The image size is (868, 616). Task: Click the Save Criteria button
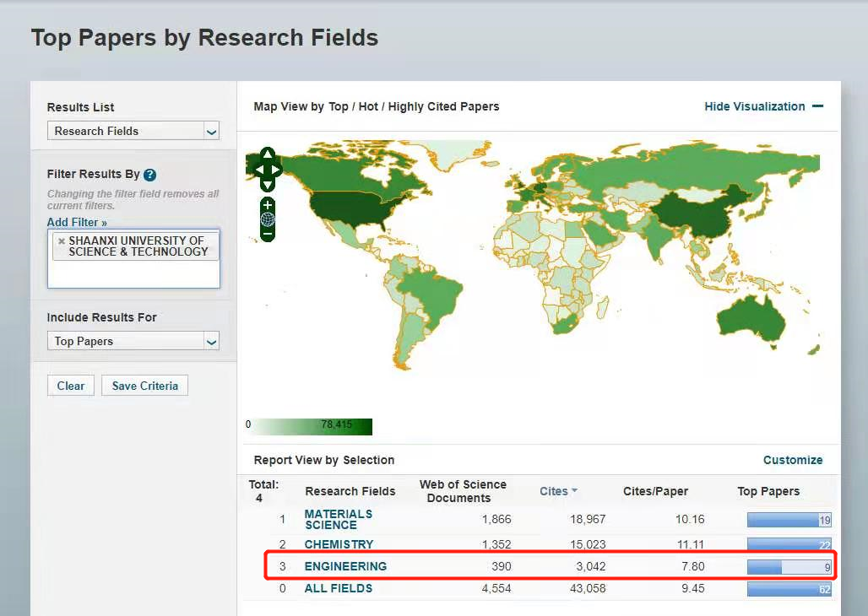tap(144, 386)
